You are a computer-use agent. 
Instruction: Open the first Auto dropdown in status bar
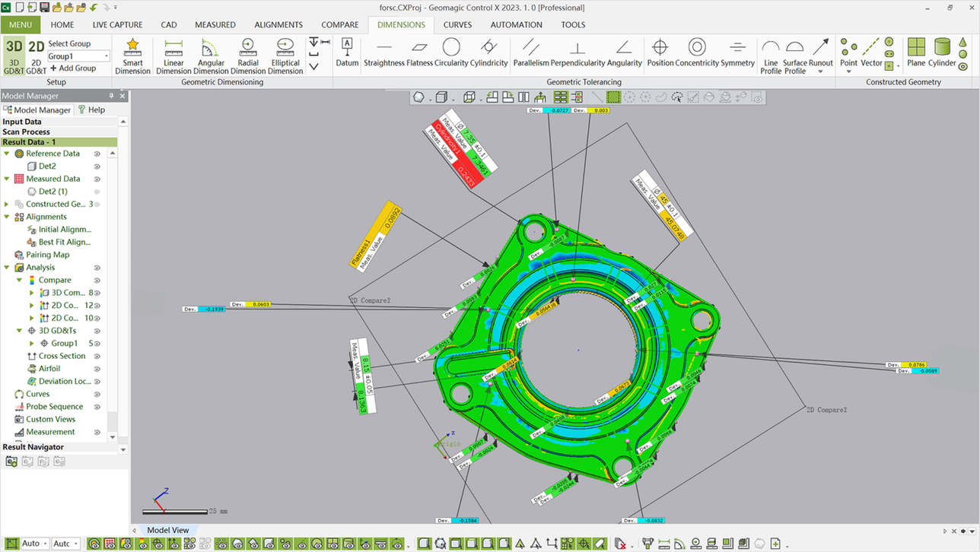(x=45, y=544)
